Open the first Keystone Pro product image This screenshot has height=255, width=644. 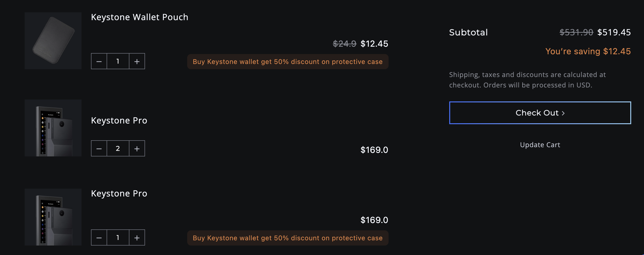click(53, 128)
